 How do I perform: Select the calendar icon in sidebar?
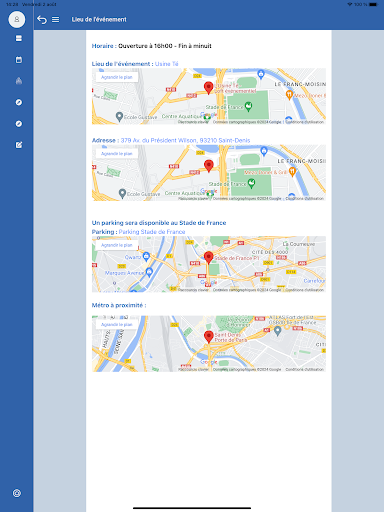tap(19, 60)
